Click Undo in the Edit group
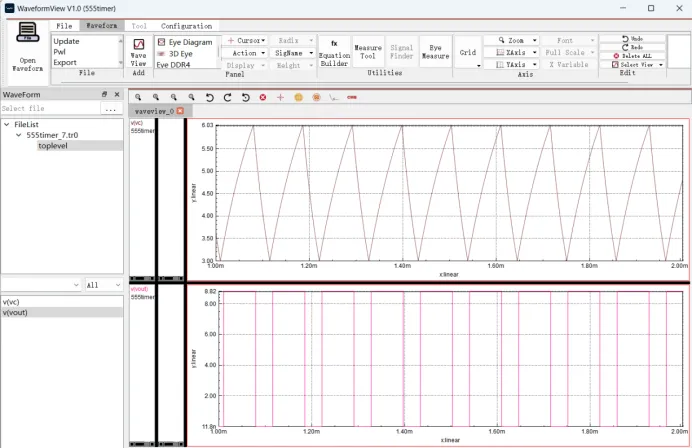This screenshot has height=448, width=692. click(632, 38)
